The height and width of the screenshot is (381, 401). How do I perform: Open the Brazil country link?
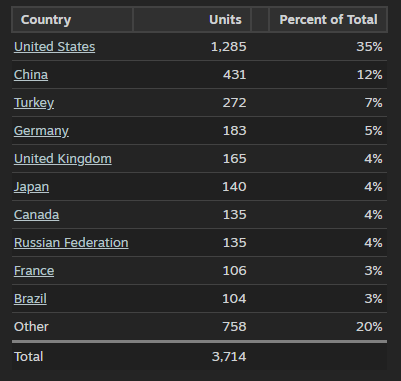30,299
